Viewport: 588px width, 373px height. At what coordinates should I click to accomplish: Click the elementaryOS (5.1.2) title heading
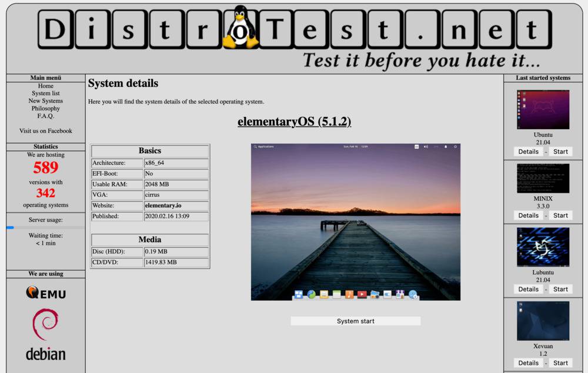coord(294,122)
